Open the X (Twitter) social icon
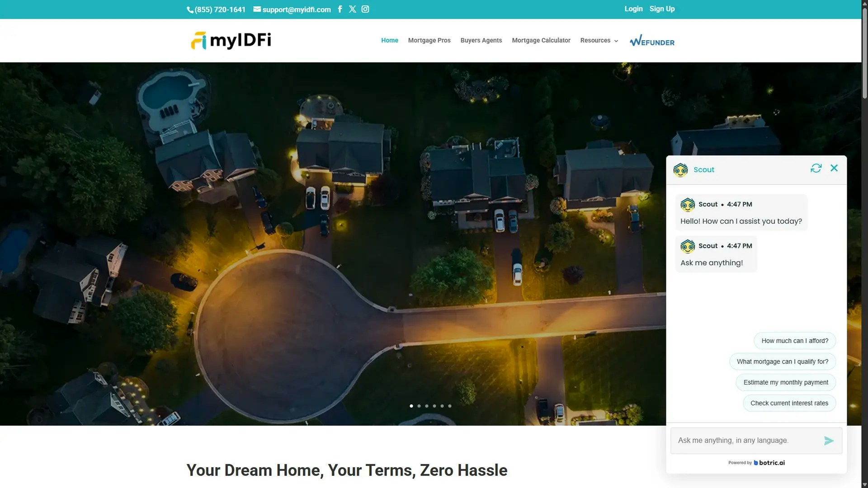Viewport: 868px width, 488px height. tap(353, 9)
